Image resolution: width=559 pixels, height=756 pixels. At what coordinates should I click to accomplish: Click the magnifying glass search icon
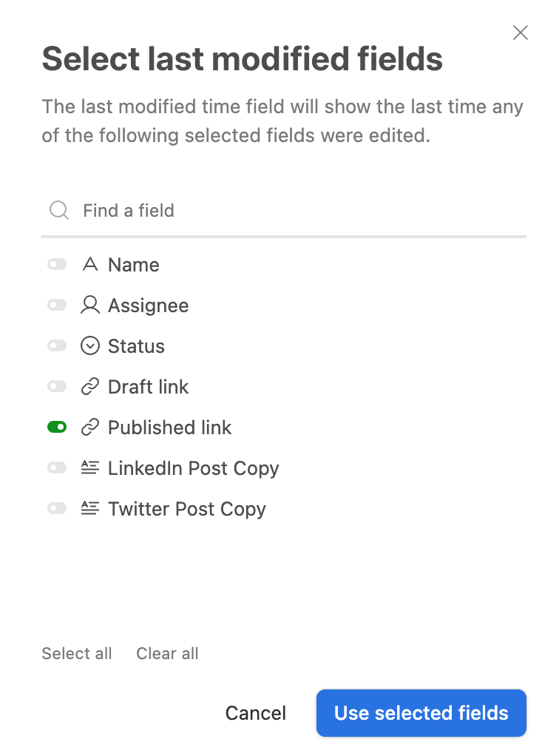pyautogui.click(x=59, y=210)
